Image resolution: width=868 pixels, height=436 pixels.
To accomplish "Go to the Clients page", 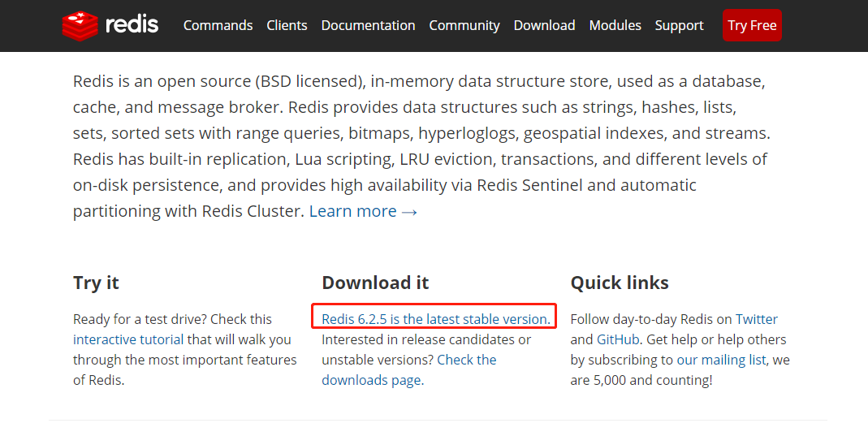I will point(287,25).
